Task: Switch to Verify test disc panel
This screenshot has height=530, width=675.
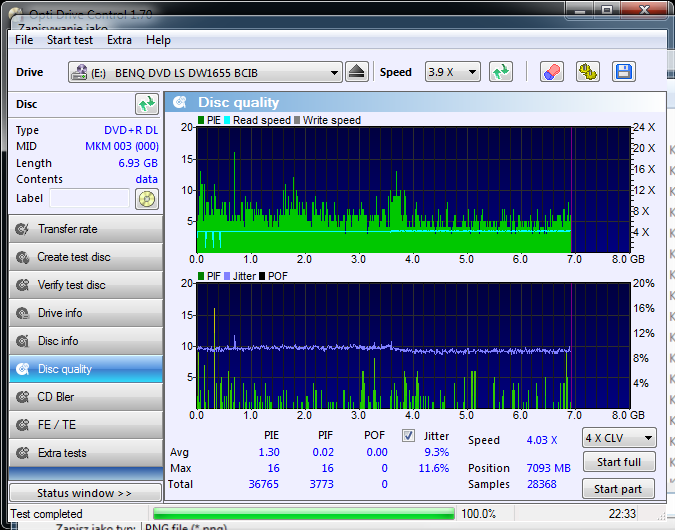Action: pyautogui.click(x=86, y=285)
